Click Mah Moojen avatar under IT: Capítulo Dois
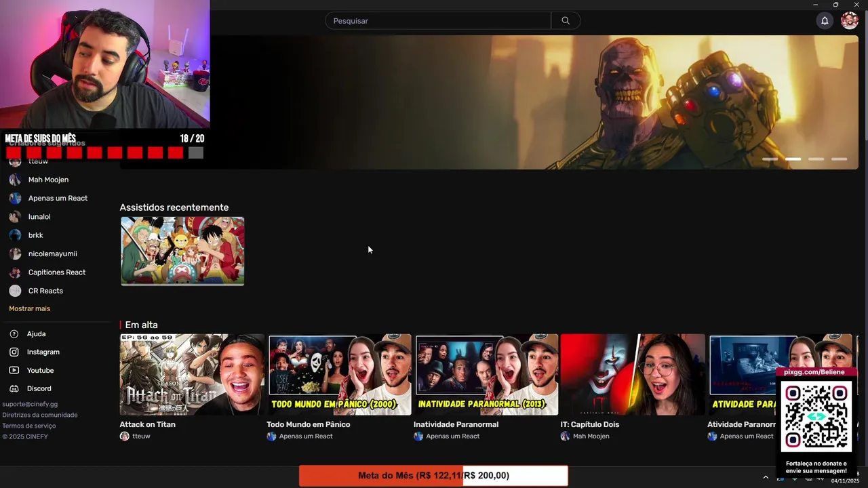The image size is (868, 488). click(x=566, y=436)
